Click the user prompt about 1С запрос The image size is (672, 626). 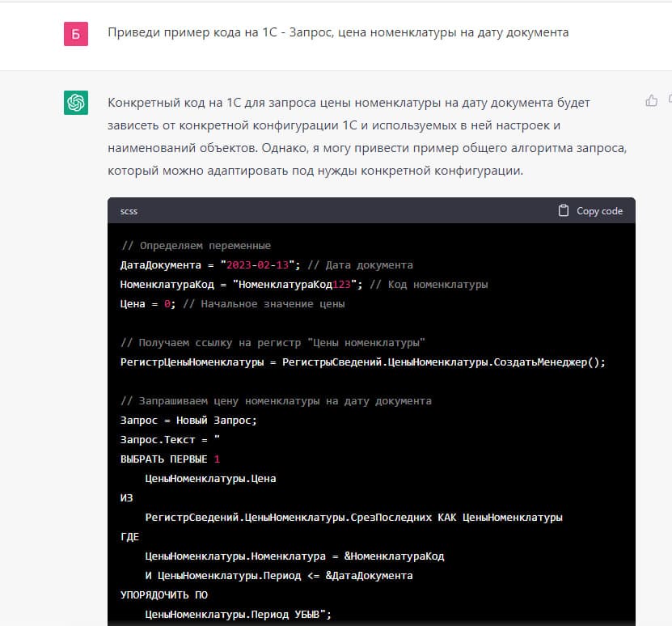(x=338, y=33)
